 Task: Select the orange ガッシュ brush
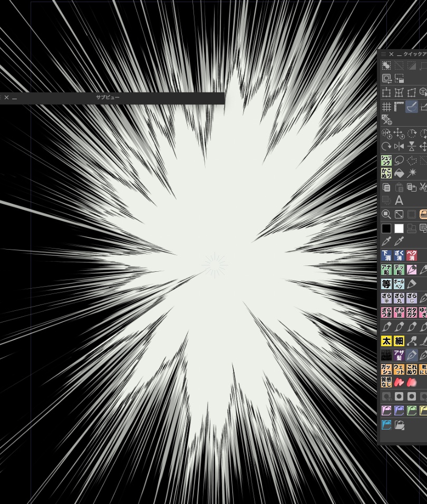pos(386,369)
